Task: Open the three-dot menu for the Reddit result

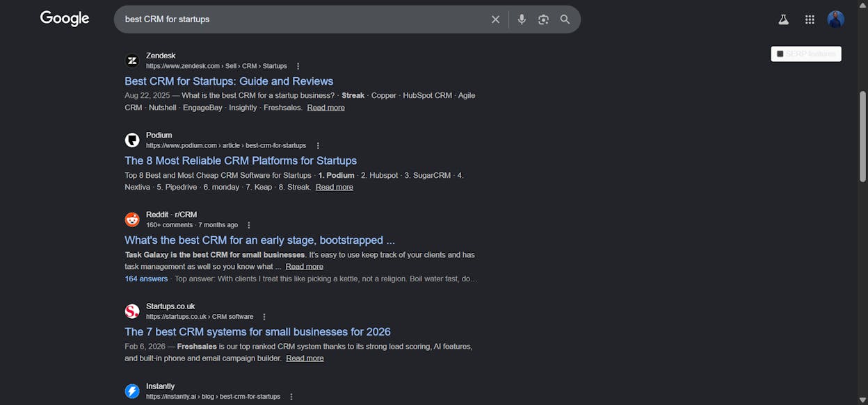Action: 249,225
